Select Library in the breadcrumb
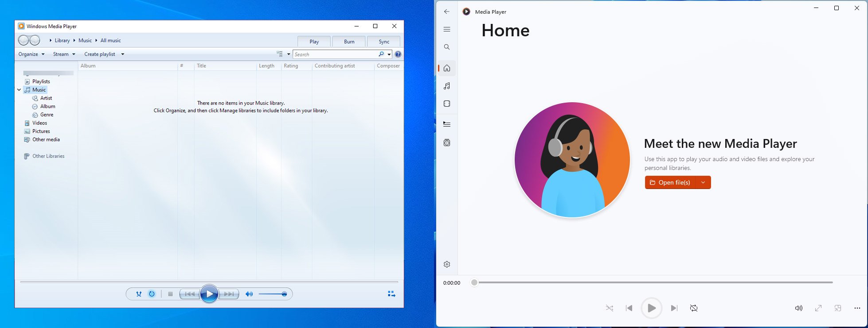 click(62, 40)
